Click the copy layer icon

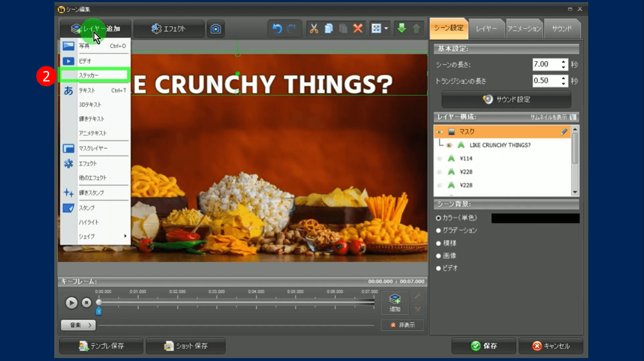pyautogui.click(x=328, y=29)
